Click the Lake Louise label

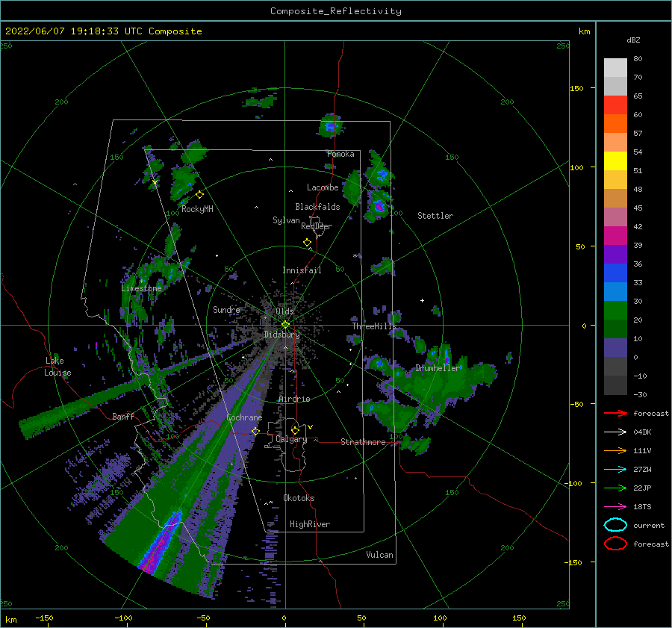[x=57, y=367]
